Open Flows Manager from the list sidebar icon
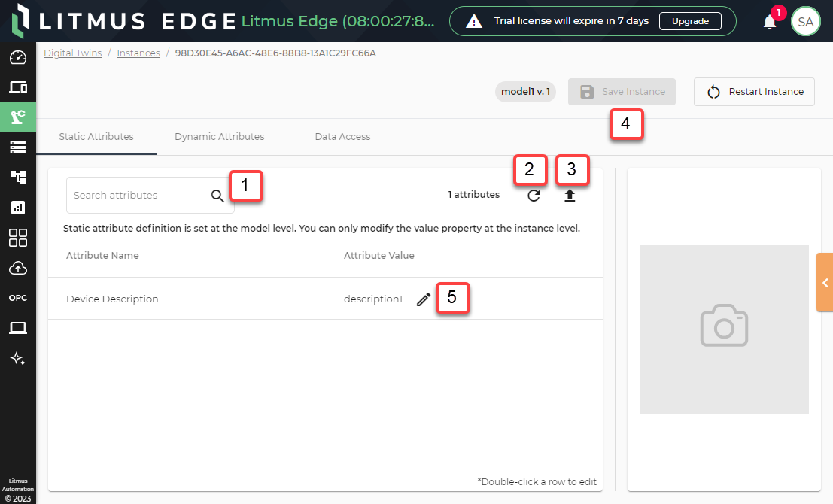The width and height of the screenshot is (833, 504). [x=18, y=147]
